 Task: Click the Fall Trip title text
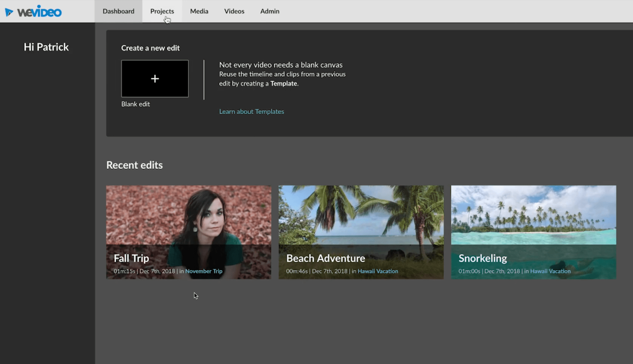(x=131, y=258)
